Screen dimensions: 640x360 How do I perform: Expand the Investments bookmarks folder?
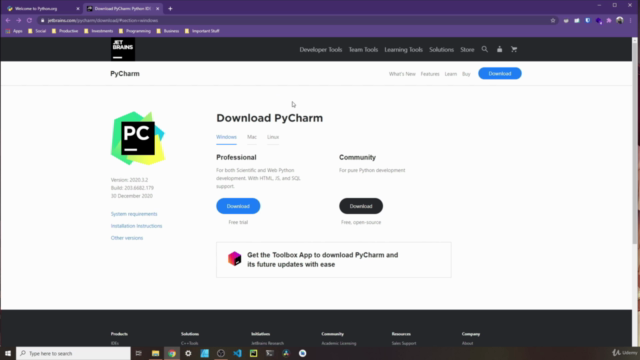coord(98,31)
